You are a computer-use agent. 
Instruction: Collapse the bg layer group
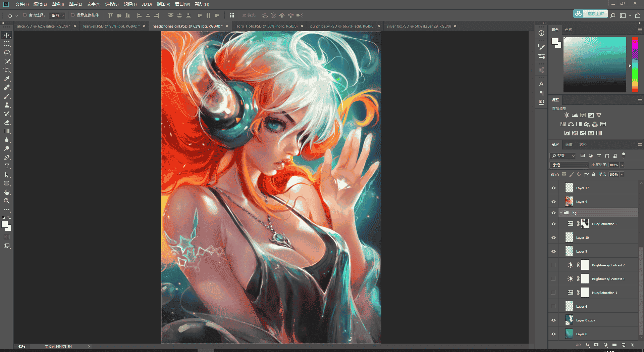click(x=561, y=213)
